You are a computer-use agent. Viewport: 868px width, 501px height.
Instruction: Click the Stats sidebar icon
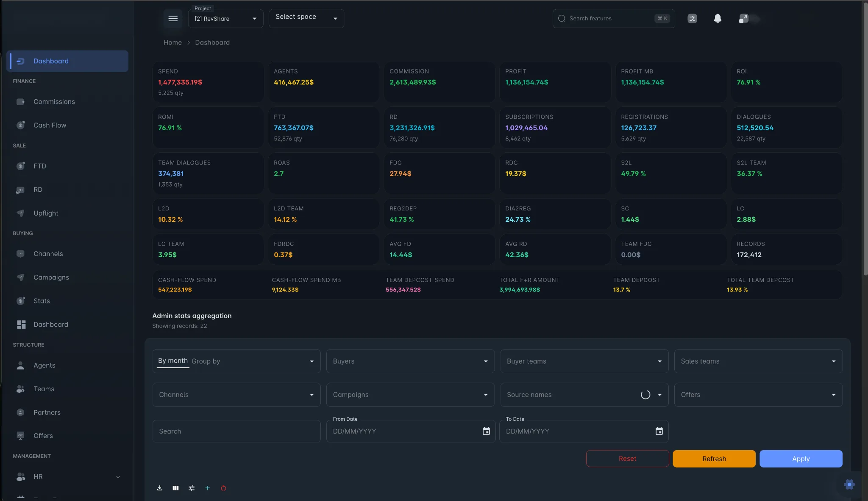pyautogui.click(x=20, y=301)
